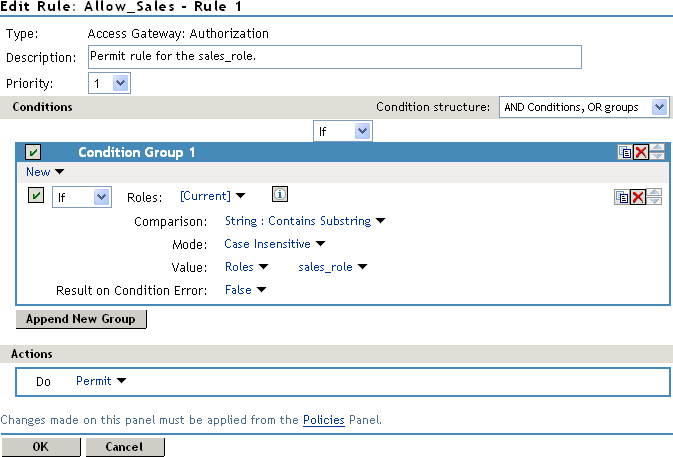
Task: Open the Priority dropdown
Action: (x=110, y=84)
